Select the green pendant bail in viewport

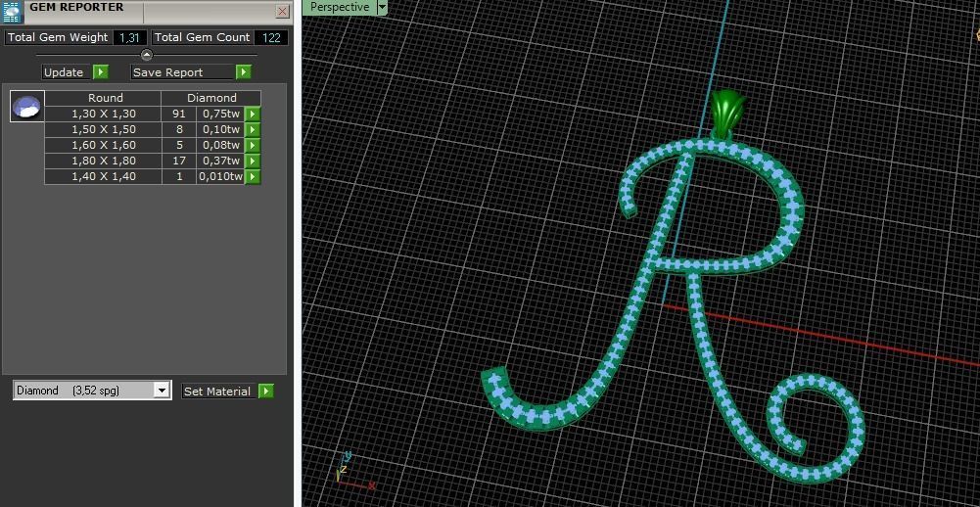[x=728, y=115]
